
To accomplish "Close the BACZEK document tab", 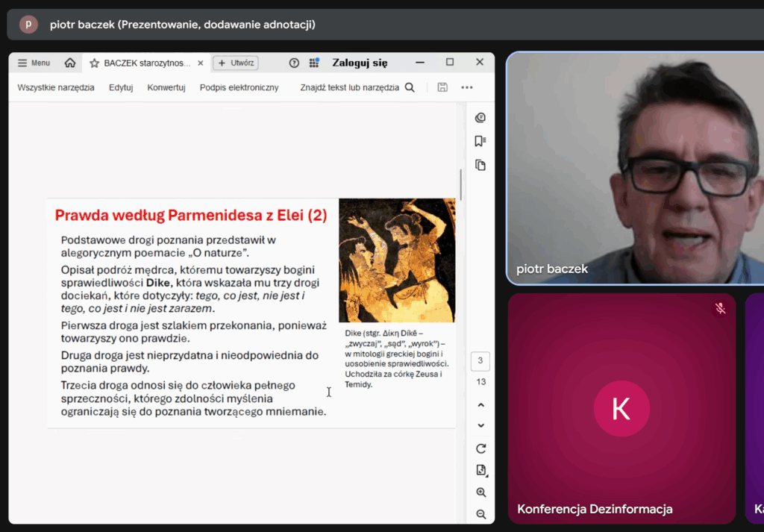I will pos(200,63).
